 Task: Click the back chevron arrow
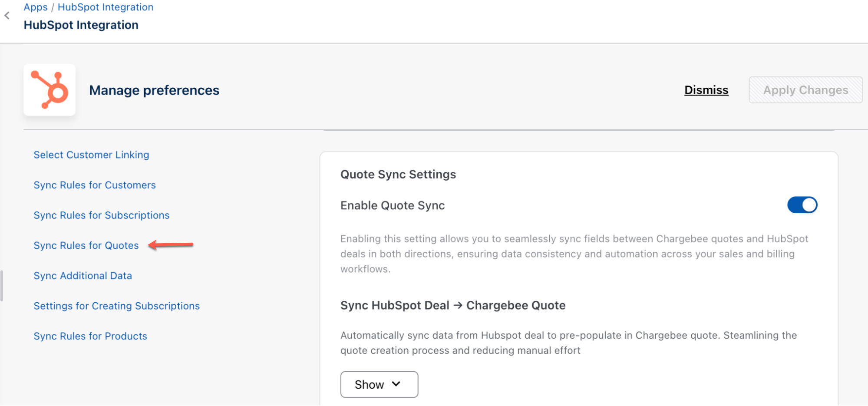[7, 16]
